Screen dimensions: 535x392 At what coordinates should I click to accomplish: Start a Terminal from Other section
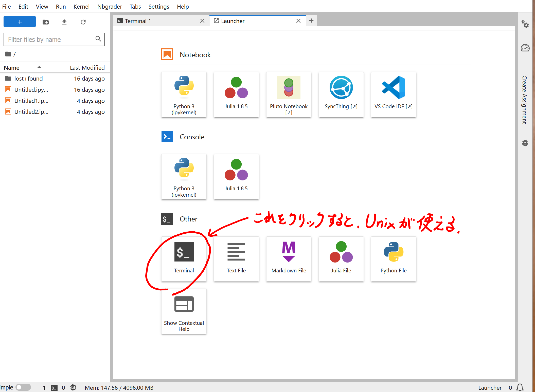click(x=184, y=258)
